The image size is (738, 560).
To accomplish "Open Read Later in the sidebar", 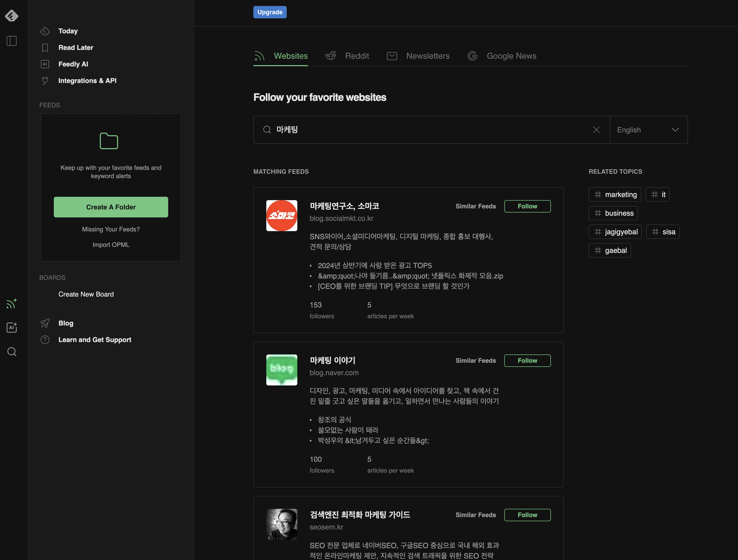I will [x=76, y=48].
